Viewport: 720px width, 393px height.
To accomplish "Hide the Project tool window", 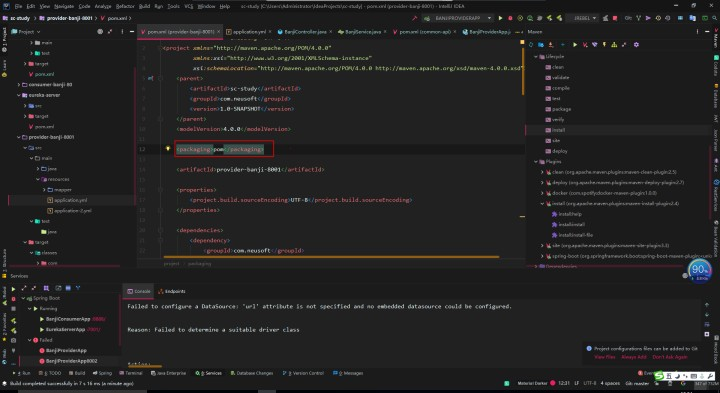I will (132, 32).
